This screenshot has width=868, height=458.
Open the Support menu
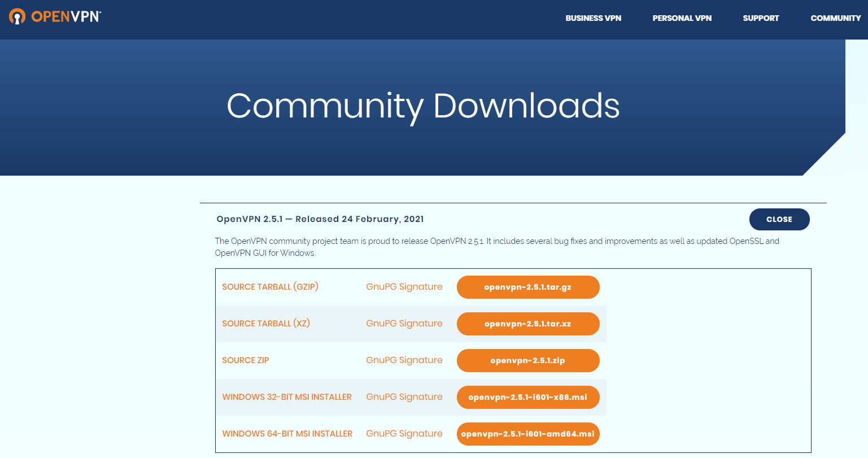click(x=761, y=18)
